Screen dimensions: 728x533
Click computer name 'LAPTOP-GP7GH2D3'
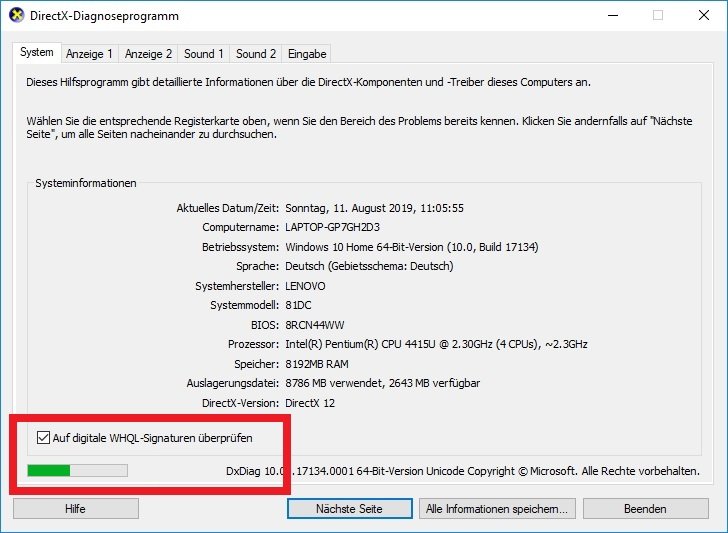pos(332,228)
